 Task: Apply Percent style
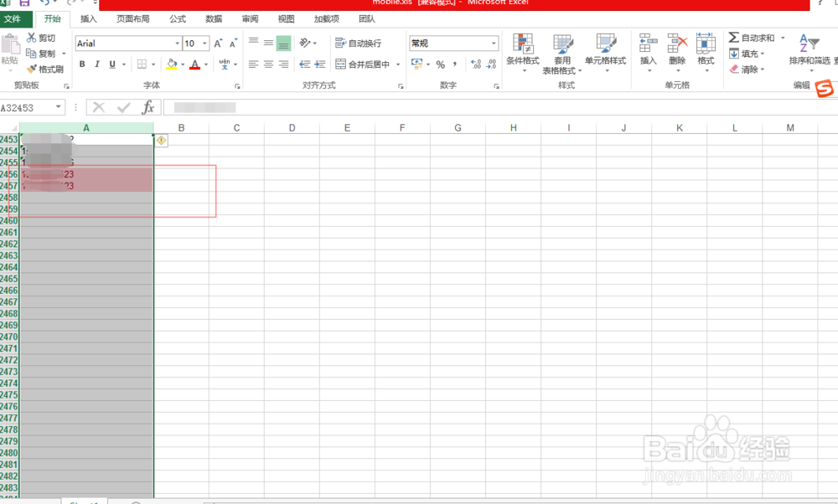coord(441,64)
